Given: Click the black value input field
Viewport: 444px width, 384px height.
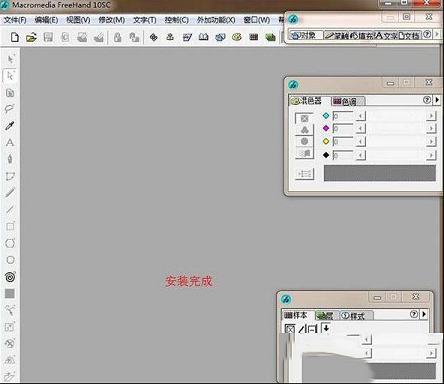Looking at the screenshot, I should pos(342,155).
